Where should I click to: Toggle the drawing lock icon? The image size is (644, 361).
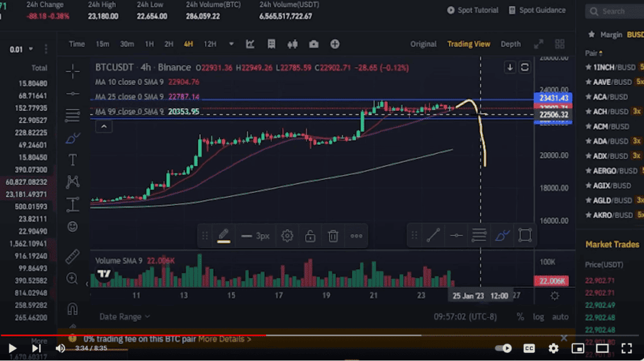point(310,236)
